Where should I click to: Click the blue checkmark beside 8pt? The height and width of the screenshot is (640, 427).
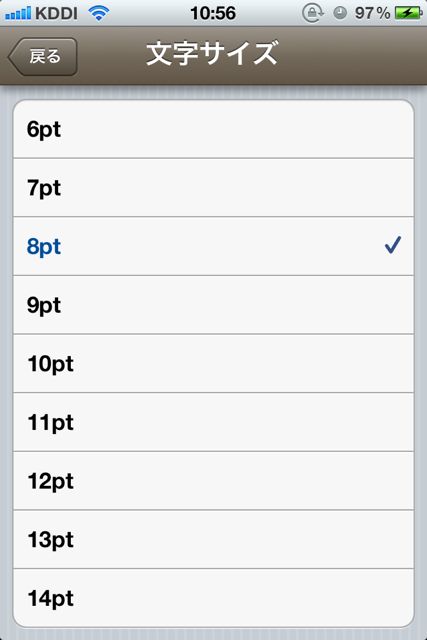click(393, 245)
